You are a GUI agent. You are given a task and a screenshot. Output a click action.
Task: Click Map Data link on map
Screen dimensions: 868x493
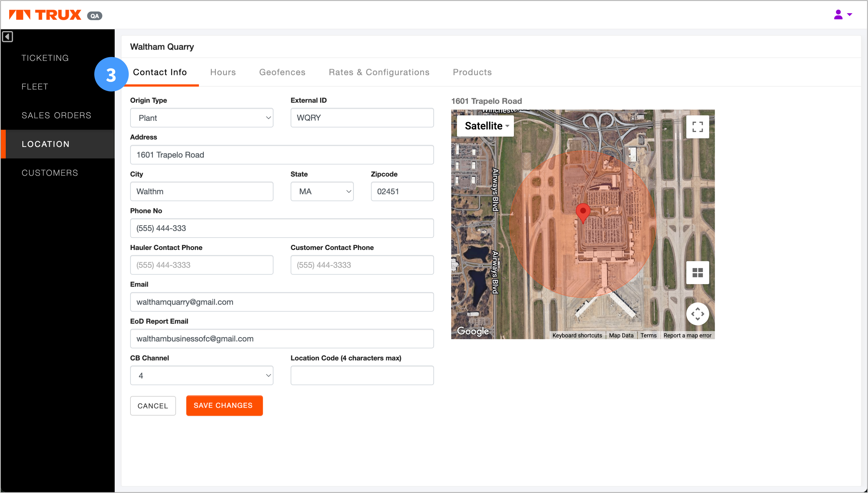coord(621,335)
